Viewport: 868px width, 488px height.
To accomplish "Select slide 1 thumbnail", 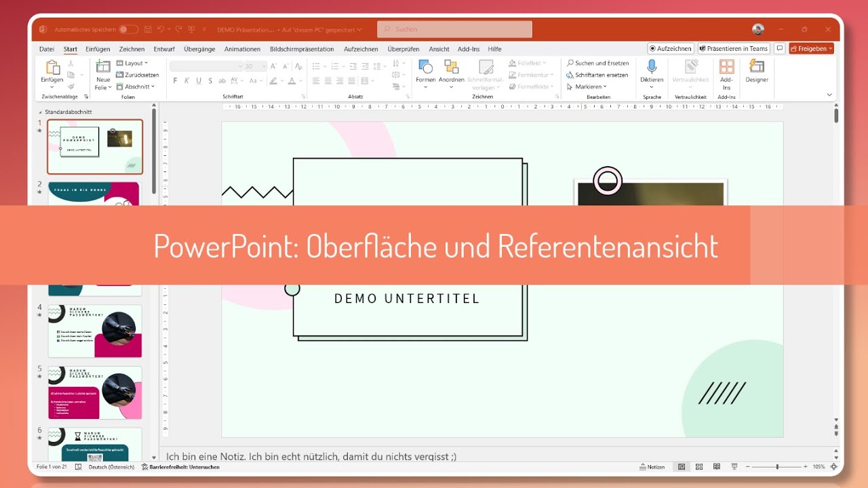I will tap(95, 146).
